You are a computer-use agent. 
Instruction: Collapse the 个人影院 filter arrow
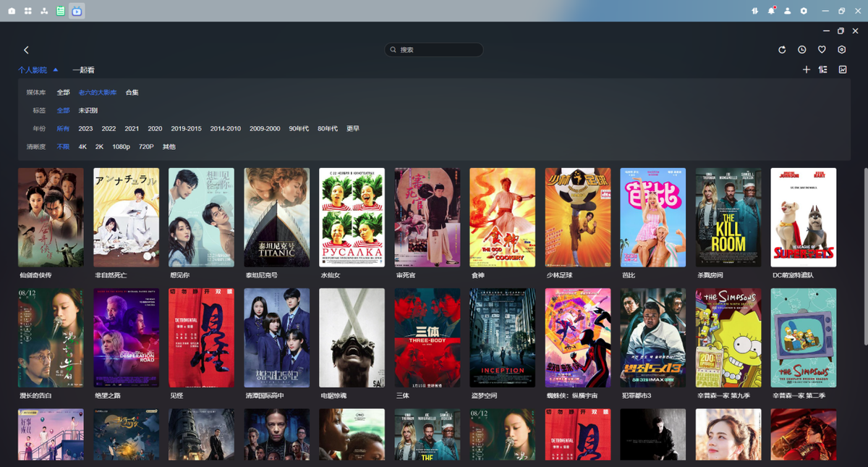point(56,70)
